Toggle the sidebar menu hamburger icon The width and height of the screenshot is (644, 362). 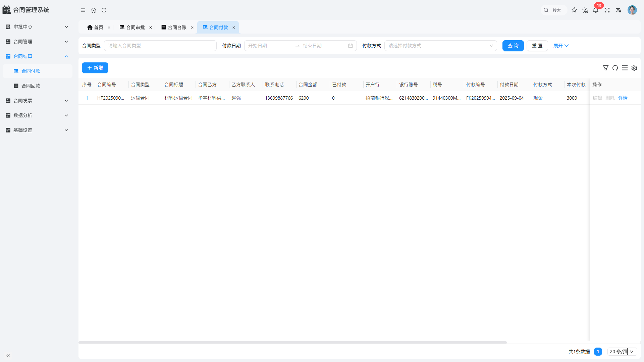(x=83, y=10)
